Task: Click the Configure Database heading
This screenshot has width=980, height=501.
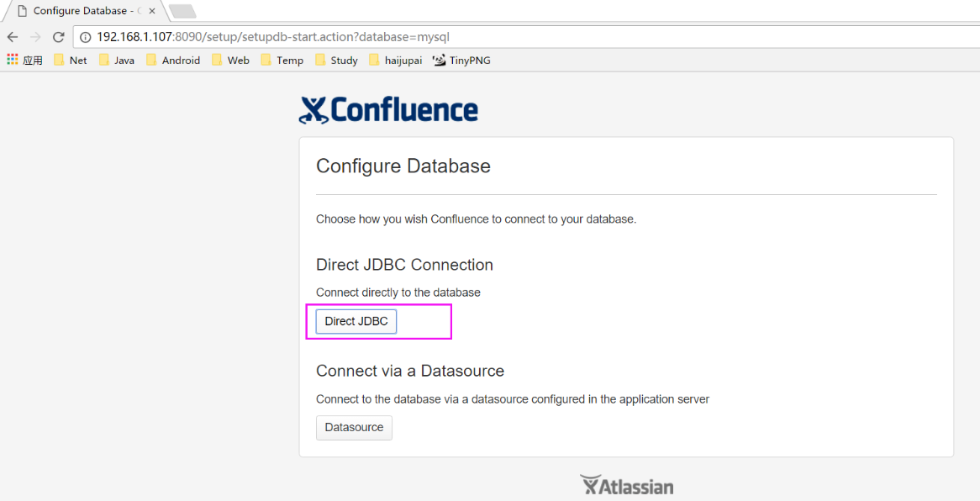Action: [x=403, y=166]
